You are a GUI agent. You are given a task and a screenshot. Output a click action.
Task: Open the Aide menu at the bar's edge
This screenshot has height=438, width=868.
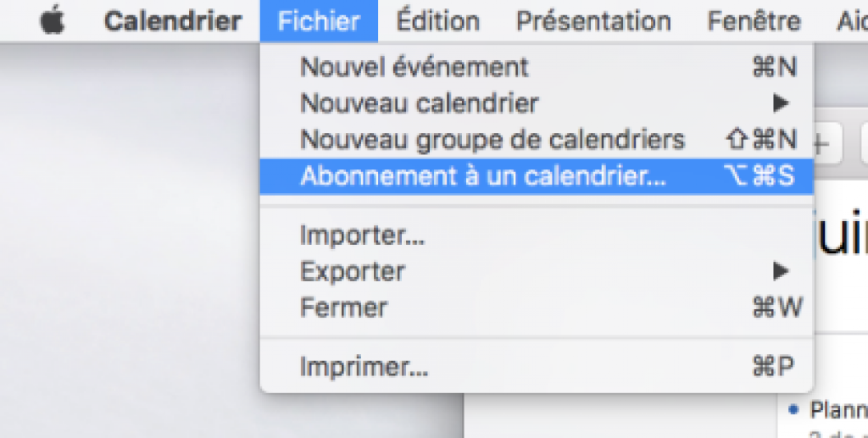[850, 21]
